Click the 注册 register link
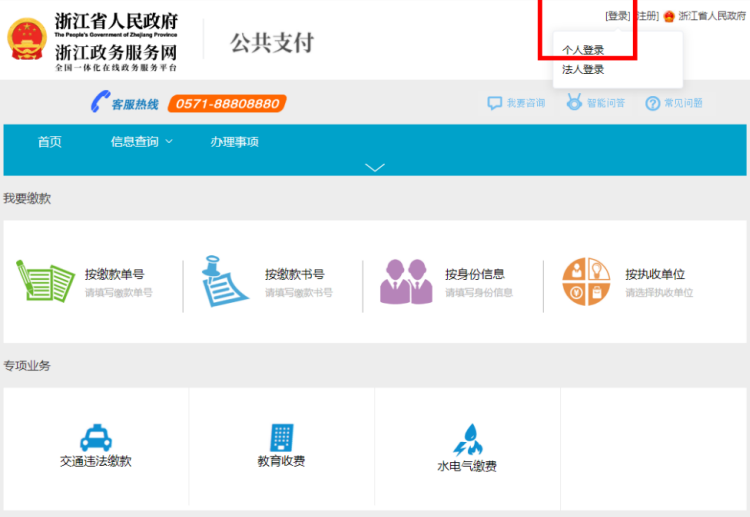750x517 pixels. click(647, 16)
